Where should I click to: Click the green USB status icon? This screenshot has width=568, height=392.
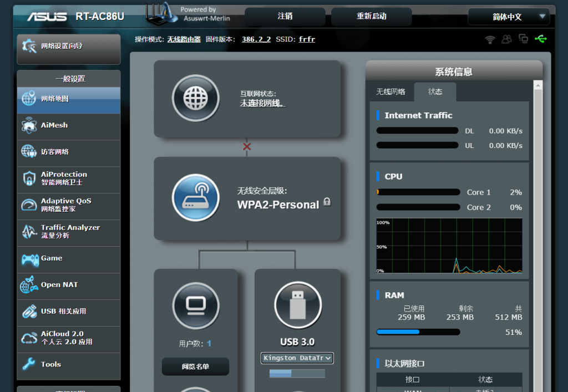tap(541, 38)
